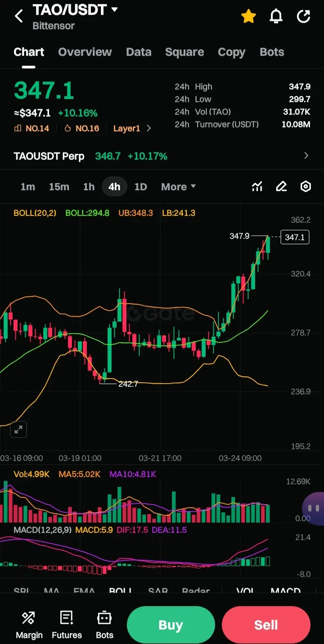The image size is (324, 644).
Task: Toggle the BOLL indicator in bottom strip
Action: pyautogui.click(x=121, y=591)
